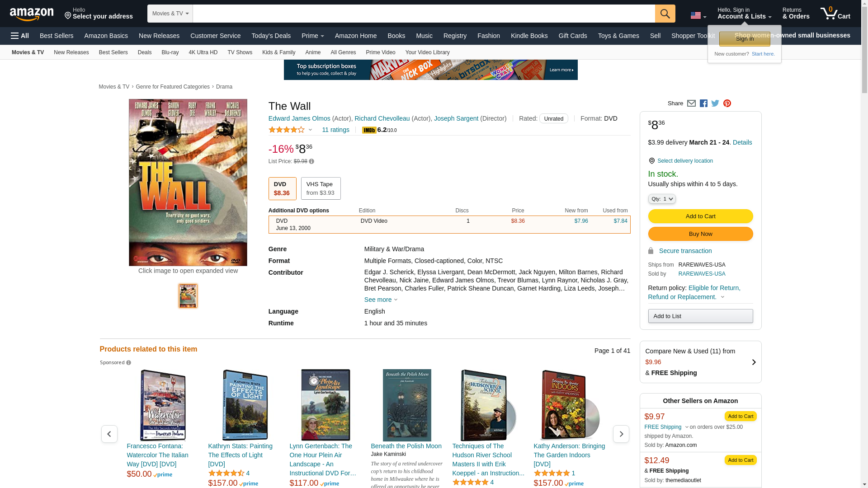Open the All hamburger menu
The width and height of the screenshot is (868, 488).
20,36
